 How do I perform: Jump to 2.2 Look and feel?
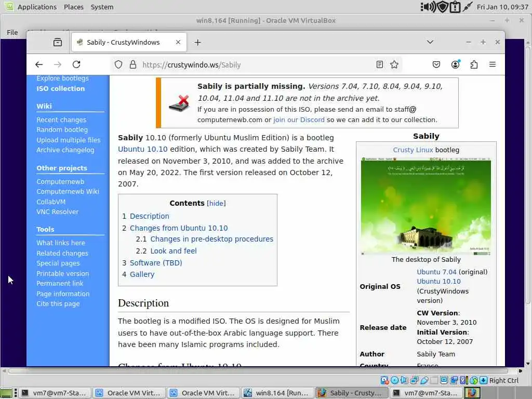[x=174, y=251]
